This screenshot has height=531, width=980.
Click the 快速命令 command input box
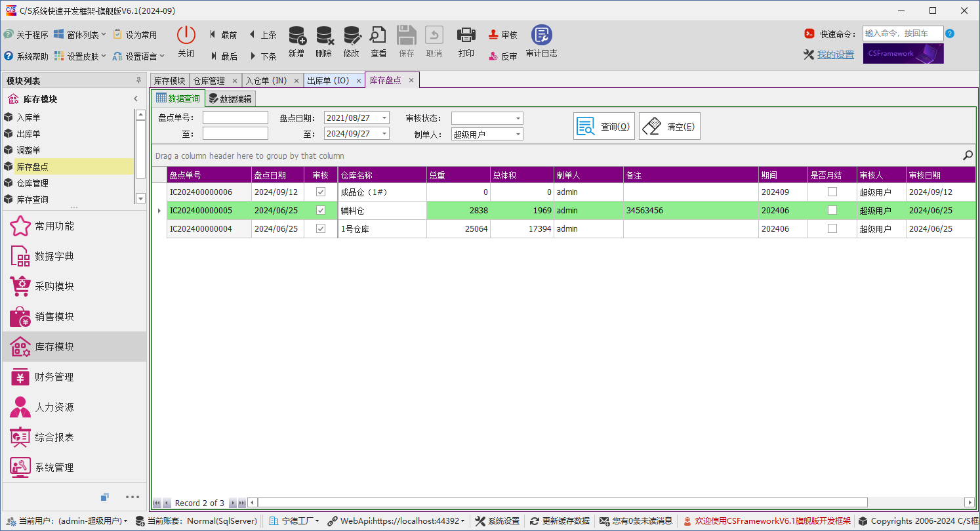pos(903,33)
